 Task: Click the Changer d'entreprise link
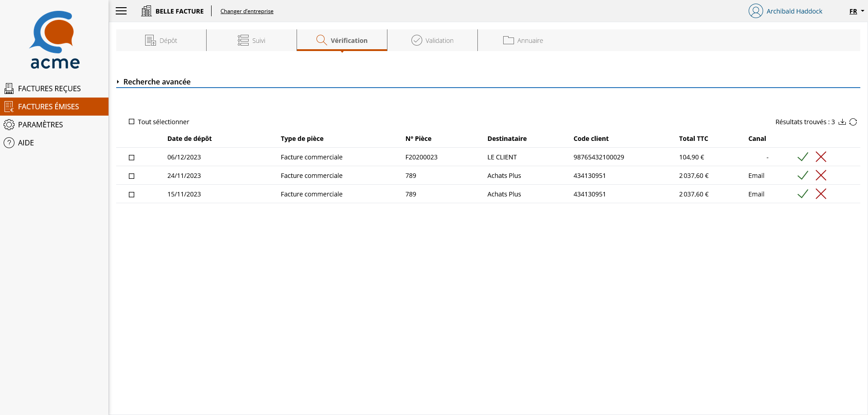(247, 11)
